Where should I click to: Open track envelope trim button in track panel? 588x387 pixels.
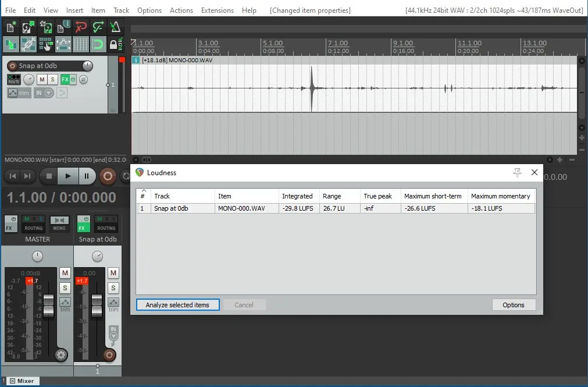pos(19,93)
